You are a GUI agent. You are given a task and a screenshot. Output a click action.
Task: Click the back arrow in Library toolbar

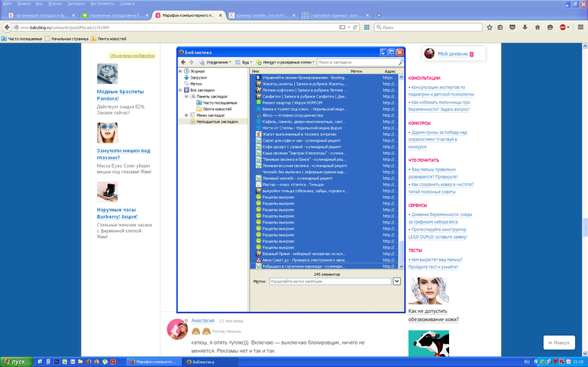point(183,62)
